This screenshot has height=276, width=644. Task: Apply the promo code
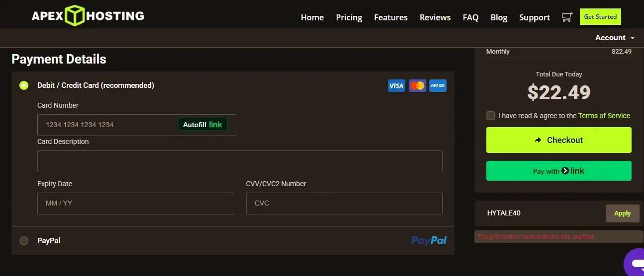[622, 213]
